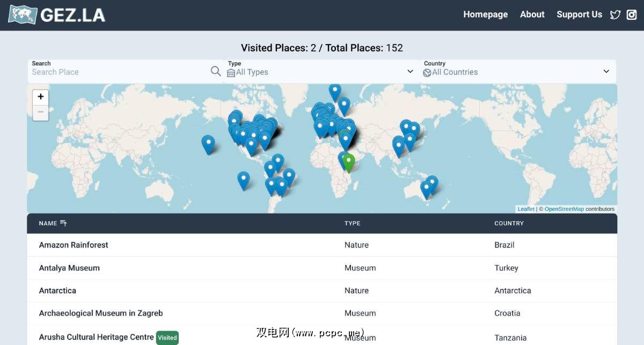
Task: Open the About page
Action: pyautogui.click(x=532, y=14)
